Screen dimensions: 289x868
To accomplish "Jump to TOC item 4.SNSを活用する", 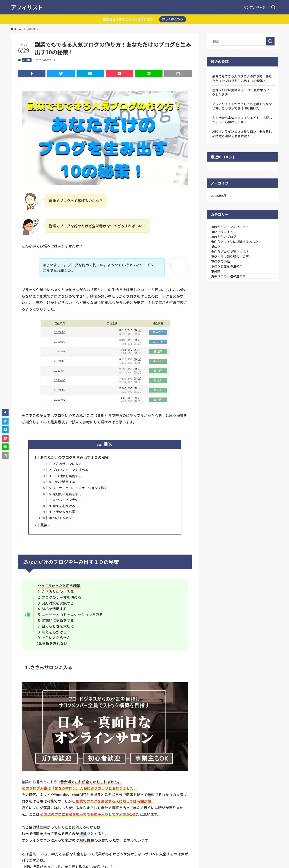I will [x=62, y=482].
